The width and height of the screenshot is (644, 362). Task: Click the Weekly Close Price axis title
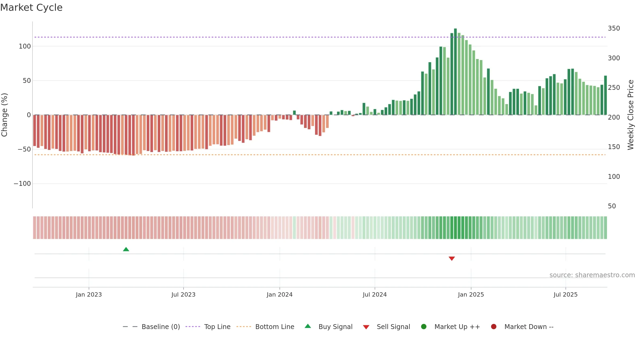pos(631,115)
